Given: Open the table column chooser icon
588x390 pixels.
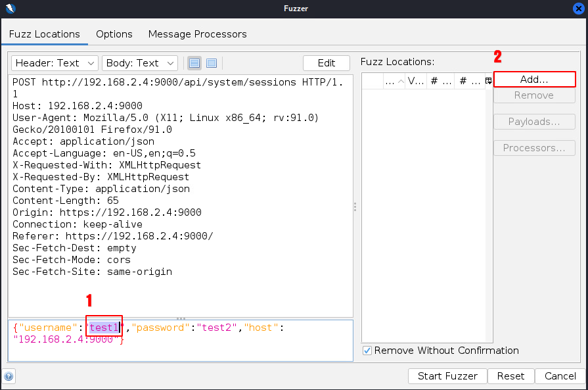Looking at the screenshot, I should point(488,80).
